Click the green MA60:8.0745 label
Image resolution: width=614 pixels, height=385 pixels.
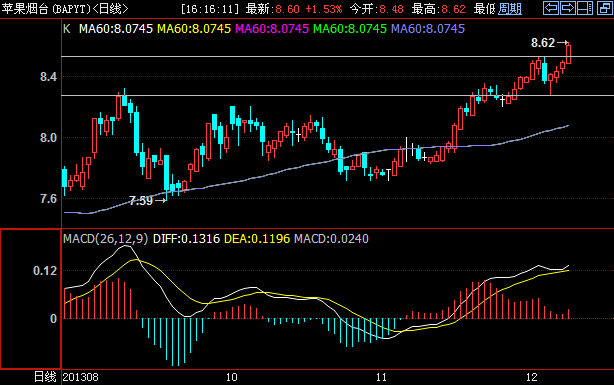[350, 29]
